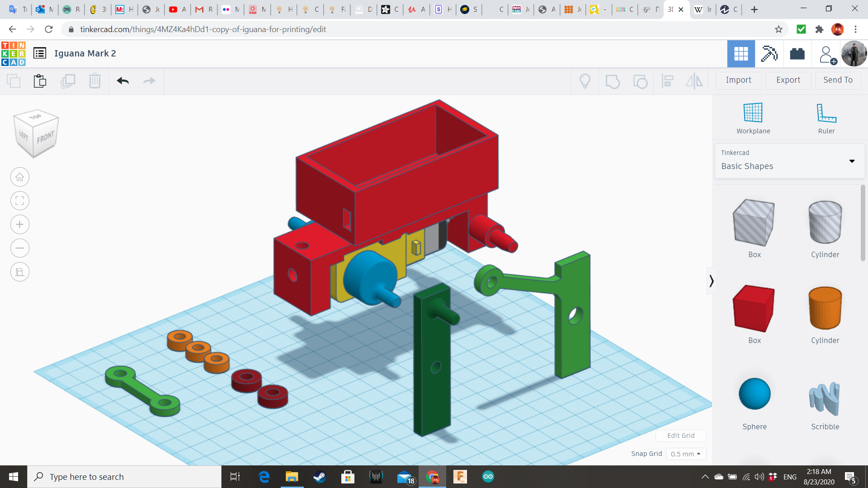Click the Iguana Mark 2 design name

pos(85,53)
